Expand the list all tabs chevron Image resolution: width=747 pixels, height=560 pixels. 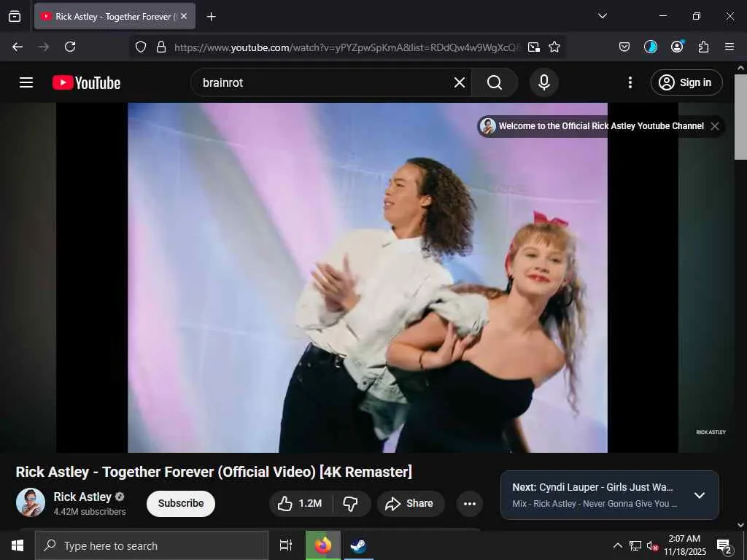tap(602, 16)
